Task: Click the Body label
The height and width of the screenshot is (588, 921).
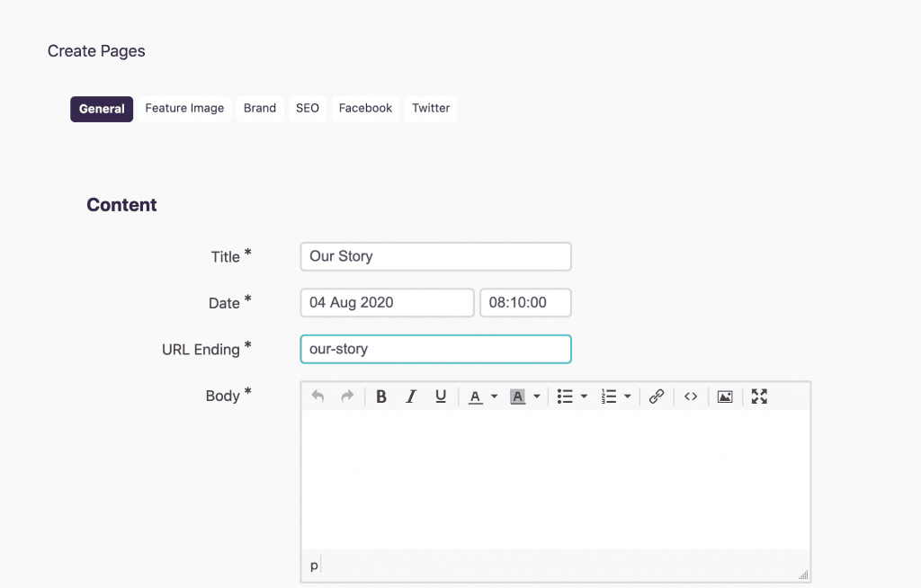Action: [x=223, y=396]
